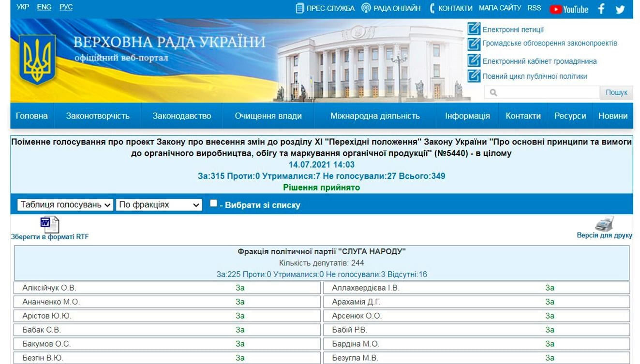Click the Facebook icon in header
This screenshot has height=364, width=640.
tap(601, 9)
